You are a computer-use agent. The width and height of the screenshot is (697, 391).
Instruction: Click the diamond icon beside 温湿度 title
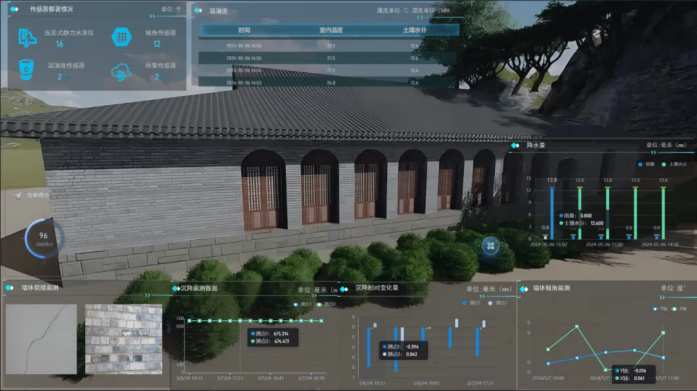click(198, 10)
